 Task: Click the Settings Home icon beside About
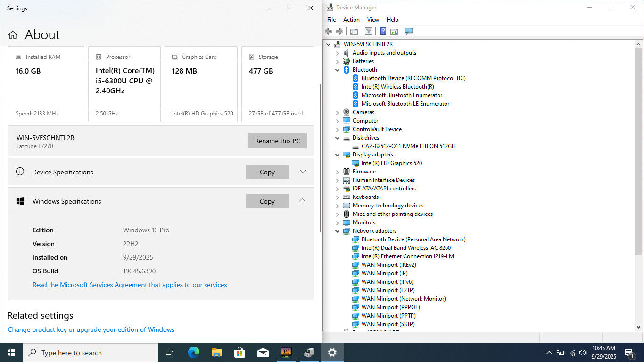13,35
